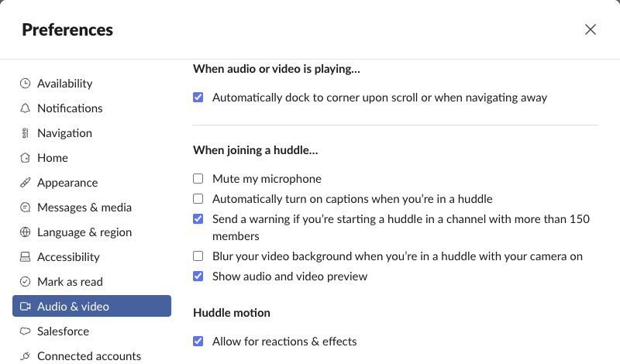Screen dimensions: 620x364
Task: Click the cloud icon beside Salesforce
Action: [25, 331]
